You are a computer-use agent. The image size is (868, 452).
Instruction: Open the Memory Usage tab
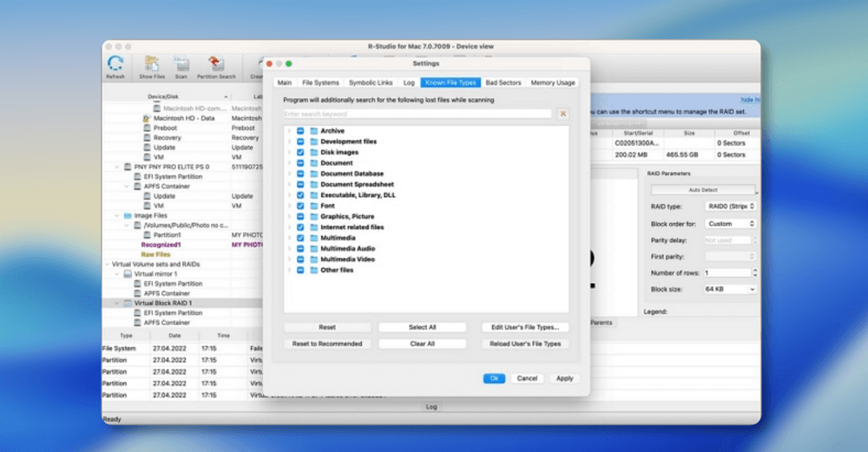pos(552,82)
